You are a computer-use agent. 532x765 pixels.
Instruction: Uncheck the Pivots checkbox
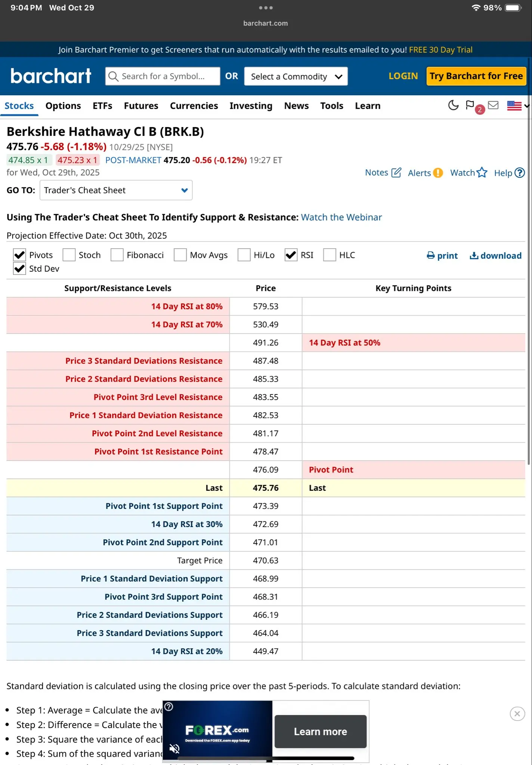(x=19, y=255)
